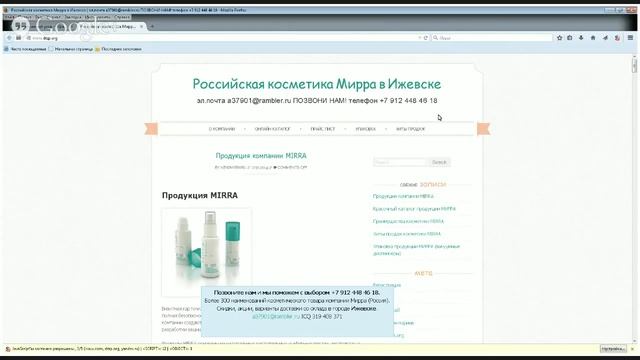The height and width of the screenshot is (360, 640).
Task: Open the new tab plus button
Action: pyautogui.click(x=152, y=27)
